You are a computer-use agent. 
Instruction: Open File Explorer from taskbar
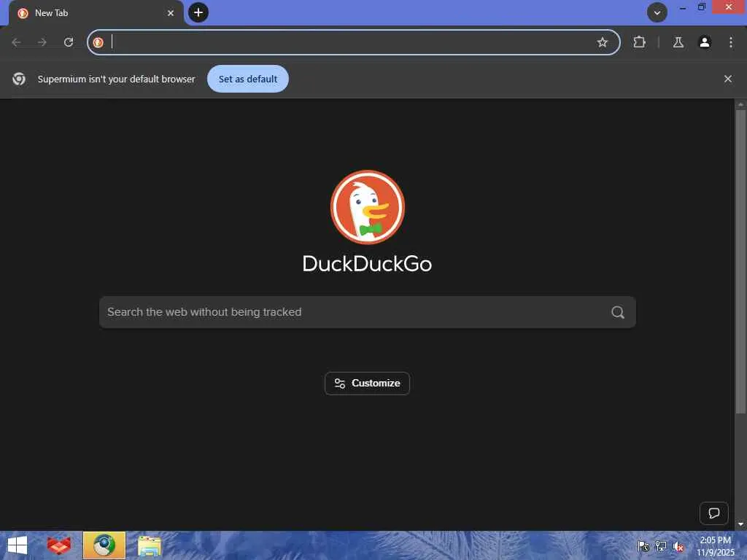point(150,545)
